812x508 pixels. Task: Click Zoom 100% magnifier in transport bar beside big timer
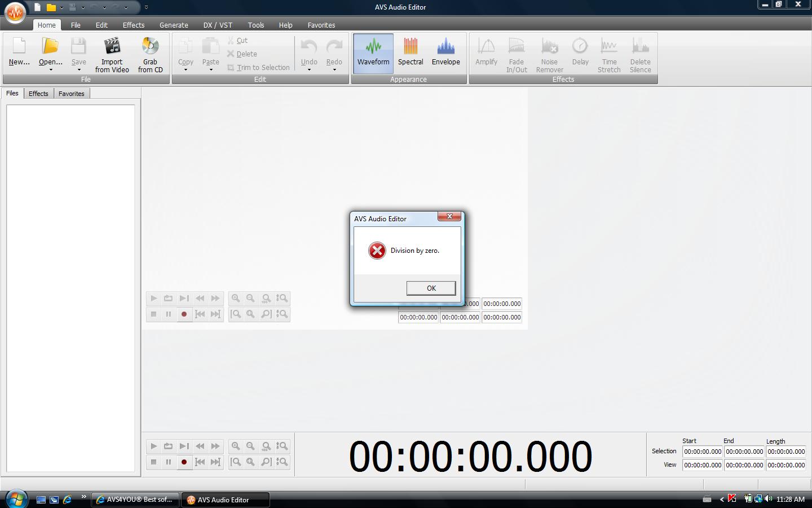(266, 446)
